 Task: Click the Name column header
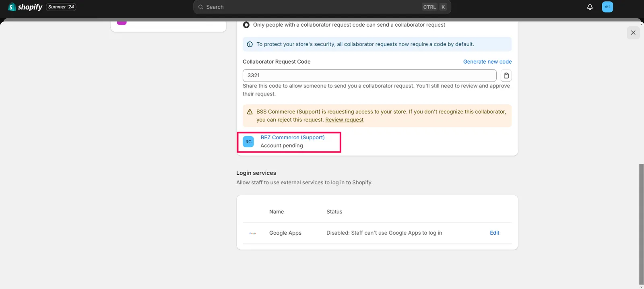(277, 212)
